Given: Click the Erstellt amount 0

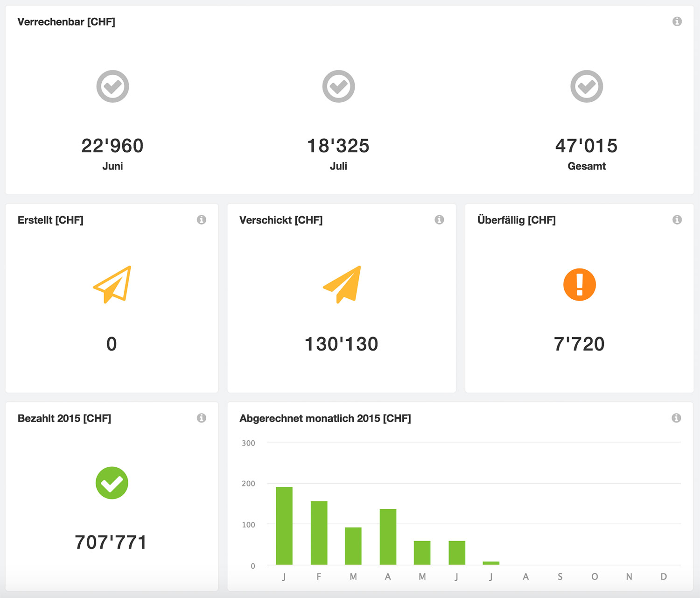Looking at the screenshot, I should pos(112,344).
